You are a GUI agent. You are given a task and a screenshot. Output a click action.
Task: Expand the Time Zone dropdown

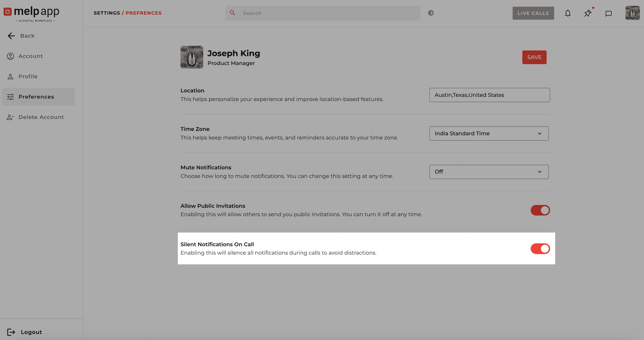(489, 134)
